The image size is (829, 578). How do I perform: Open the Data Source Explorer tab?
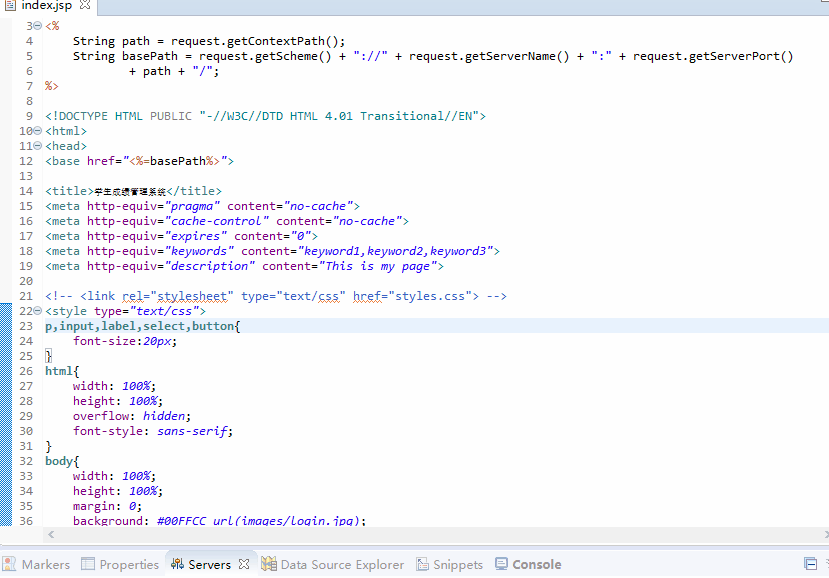(x=332, y=564)
